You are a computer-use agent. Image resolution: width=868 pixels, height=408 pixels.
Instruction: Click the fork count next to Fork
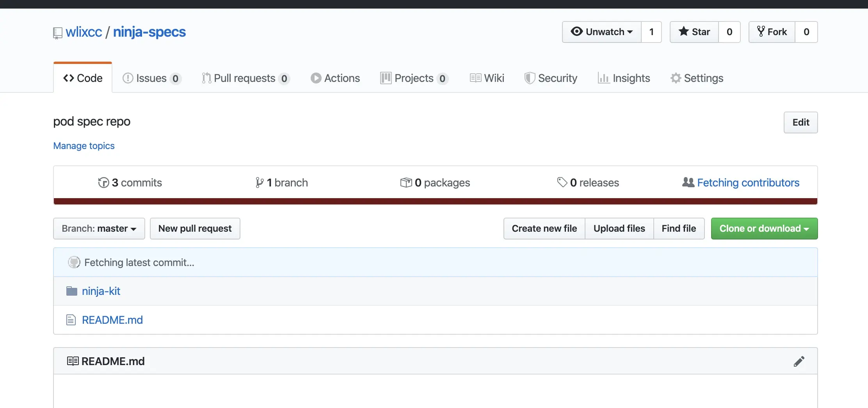pos(806,32)
